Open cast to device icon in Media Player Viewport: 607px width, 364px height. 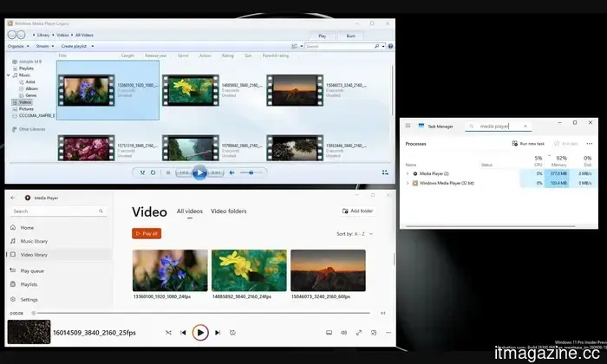point(329,333)
